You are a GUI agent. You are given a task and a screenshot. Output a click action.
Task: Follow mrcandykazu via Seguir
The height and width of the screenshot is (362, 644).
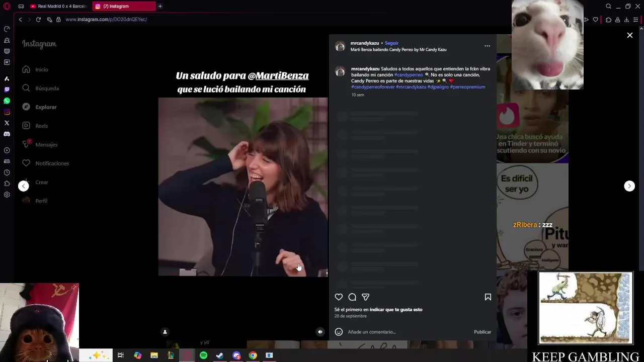[391, 43]
